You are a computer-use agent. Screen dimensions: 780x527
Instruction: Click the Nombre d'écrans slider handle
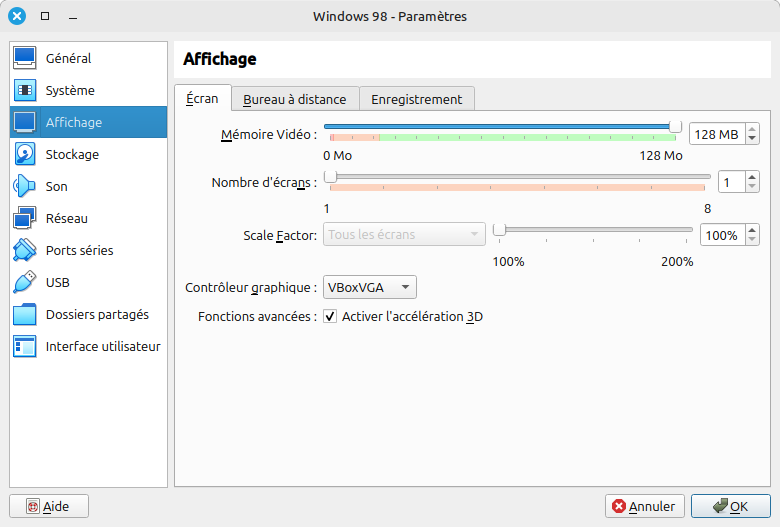330,176
